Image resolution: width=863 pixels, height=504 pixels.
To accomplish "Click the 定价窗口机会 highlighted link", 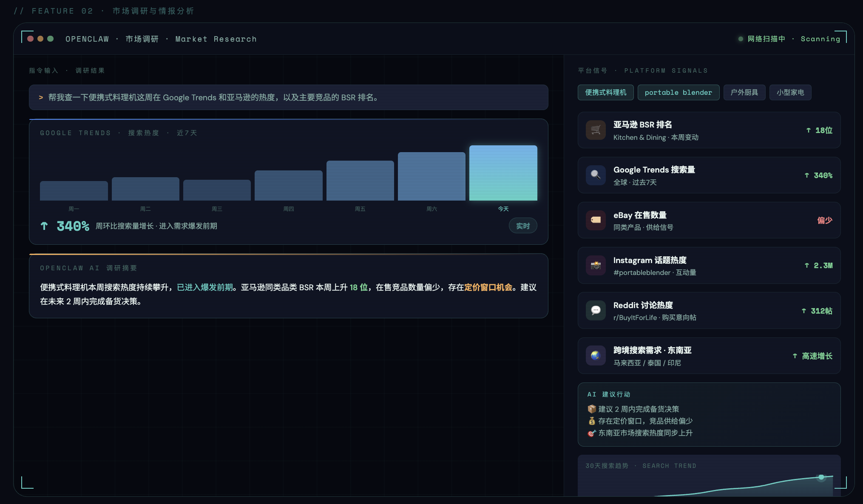I will click(x=488, y=288).
